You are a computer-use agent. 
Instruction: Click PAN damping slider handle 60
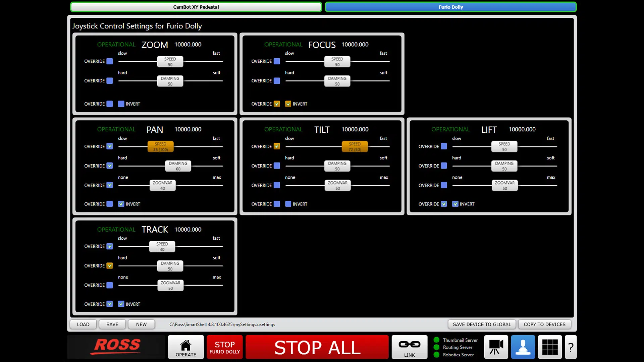click(x=178, y=166)
